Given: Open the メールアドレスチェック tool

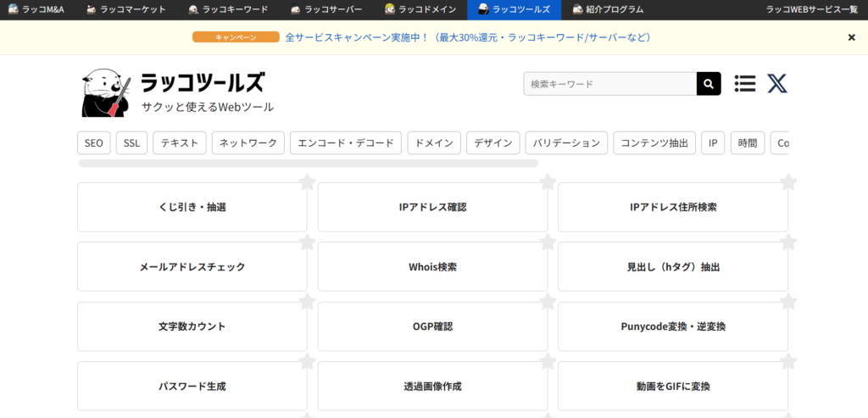Looking at the screenshot, I should pyautogui.click(x=192, y=267).
